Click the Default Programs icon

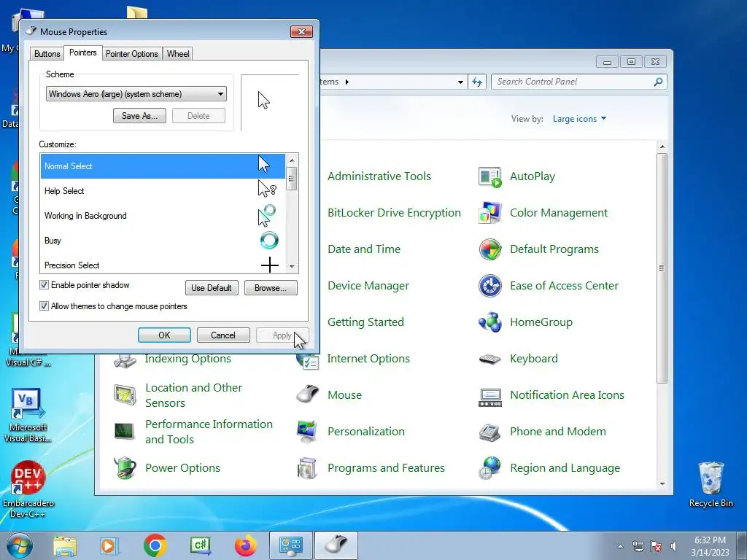pyautogui.click(x=489, y=249)
